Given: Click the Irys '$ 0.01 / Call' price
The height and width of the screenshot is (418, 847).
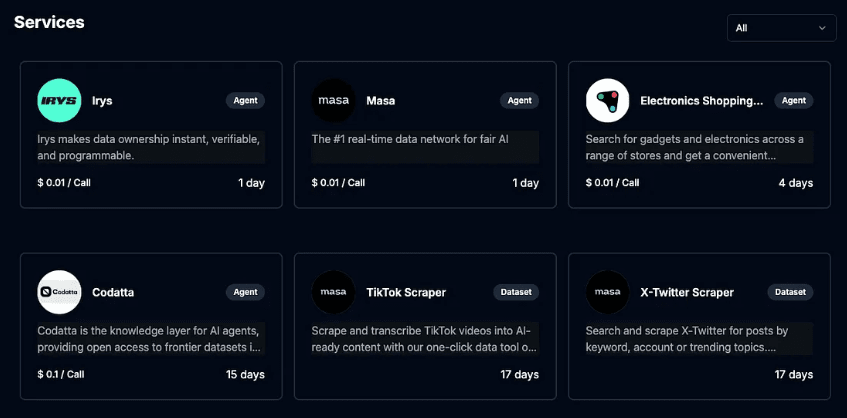Looking at the screenshot, I should pos(64,183).
